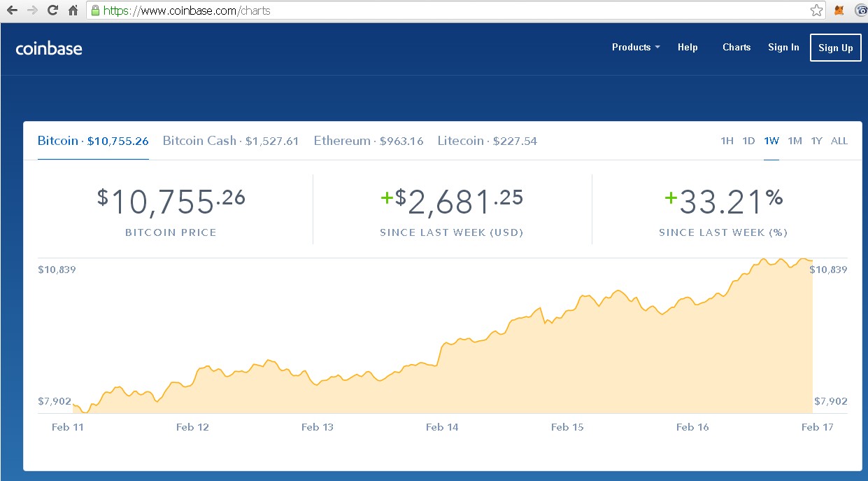Bookmark page with the star icon
Image resolution: width=868 pixels, height=481 pixels.
tap(816, 11)
